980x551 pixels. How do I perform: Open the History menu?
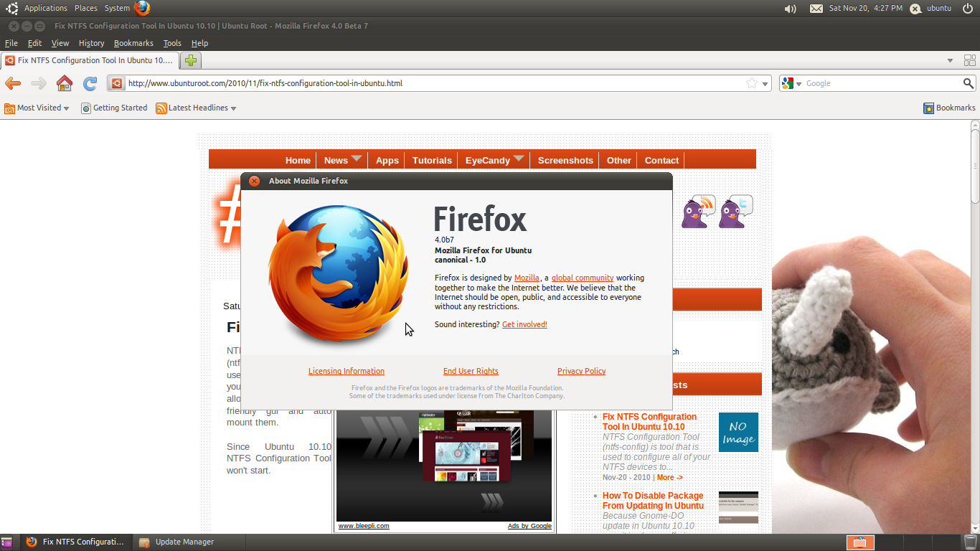tap(91, 43)
